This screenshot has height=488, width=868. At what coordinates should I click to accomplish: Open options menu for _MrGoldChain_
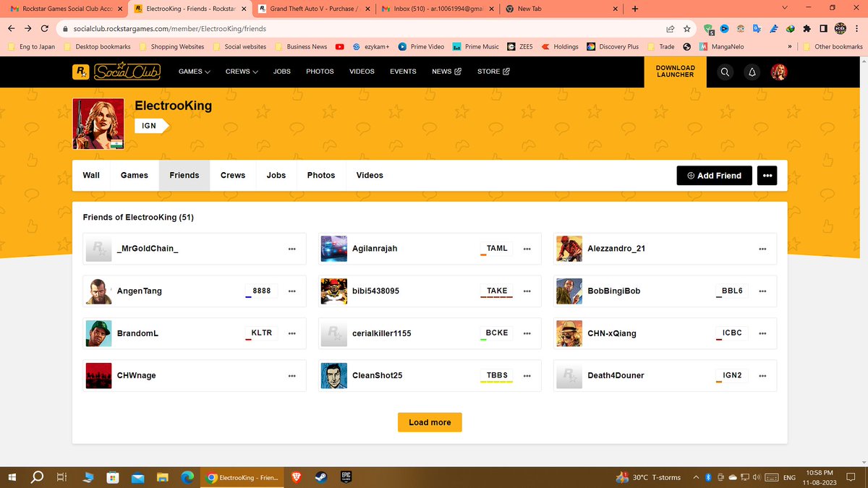[x=292, y=249]
